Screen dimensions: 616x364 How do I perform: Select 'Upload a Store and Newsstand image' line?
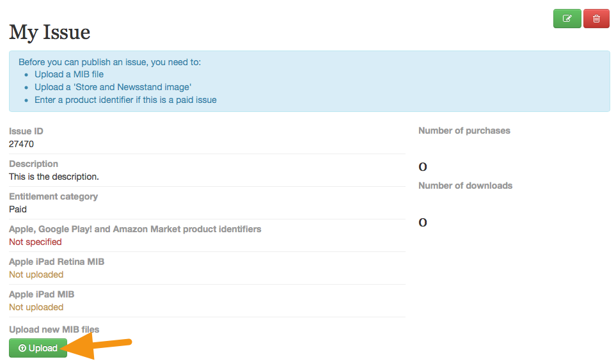pyautogui.click(x=113, y=87)
